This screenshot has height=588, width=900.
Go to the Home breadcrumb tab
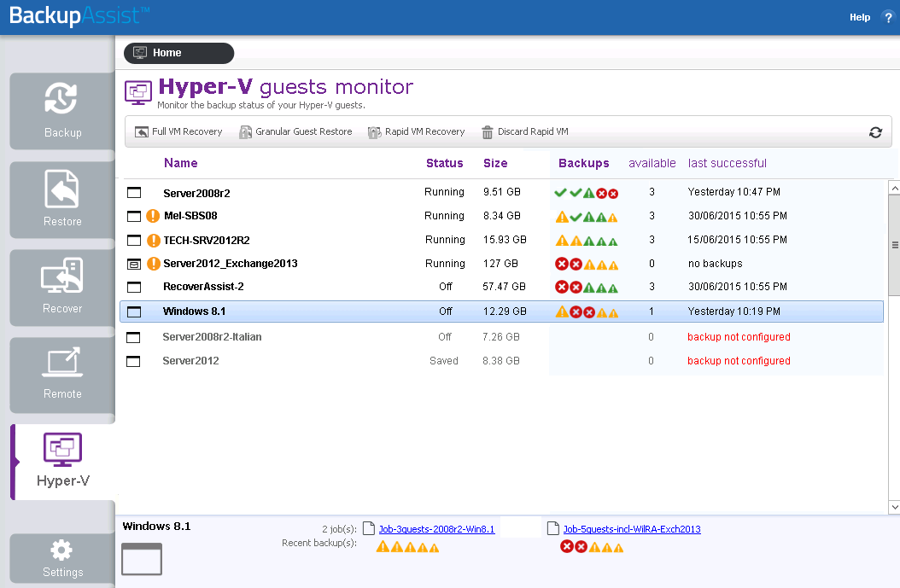(x=178, y=53)
